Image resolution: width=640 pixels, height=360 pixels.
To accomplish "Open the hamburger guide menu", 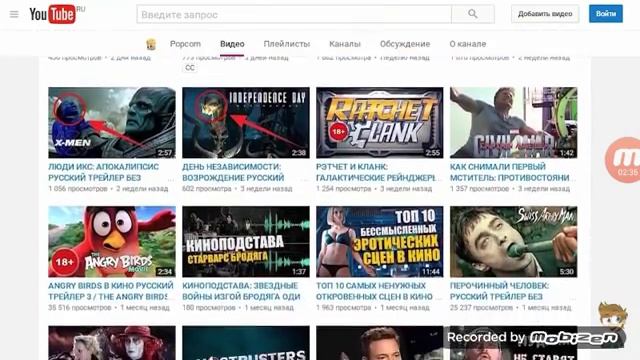I will pos(14,14).
